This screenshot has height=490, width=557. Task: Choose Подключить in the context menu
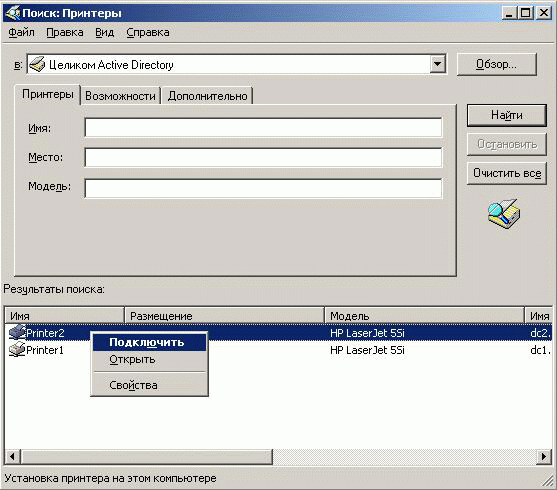[149, 342]
